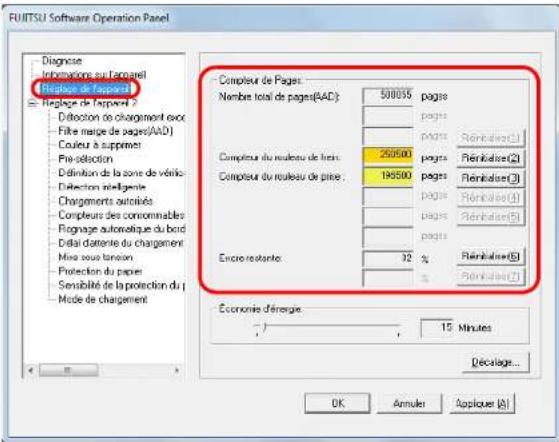Select Protection du papier item
The width and height of the screenshot is (559, 442).
click(x=100, y=271)
